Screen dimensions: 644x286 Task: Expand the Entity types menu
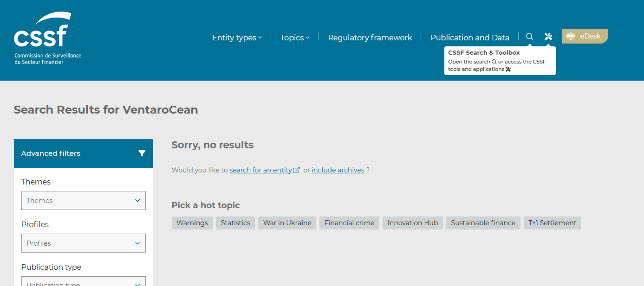pyautogui.click(x=237, y=38)
